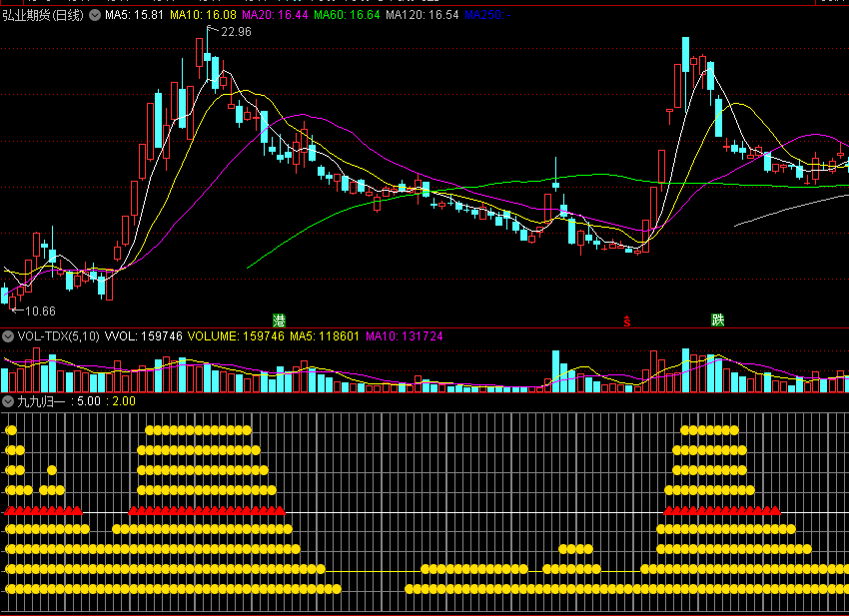Click the 弘业期货(日线) chart title

tap(43, 15)
